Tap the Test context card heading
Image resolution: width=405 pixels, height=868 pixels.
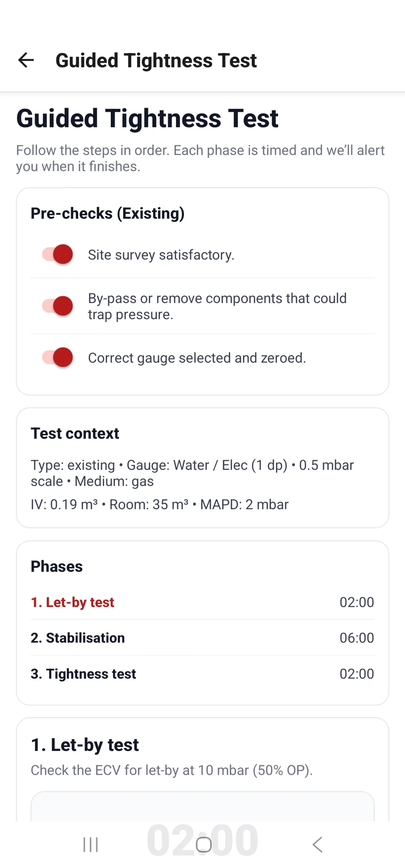[x=75, y=433]
